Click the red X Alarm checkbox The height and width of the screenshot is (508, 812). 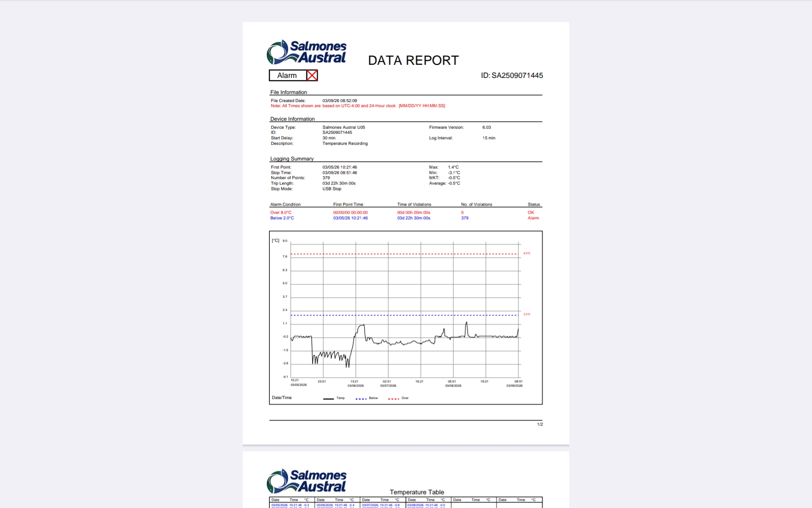tap(312, 75)
